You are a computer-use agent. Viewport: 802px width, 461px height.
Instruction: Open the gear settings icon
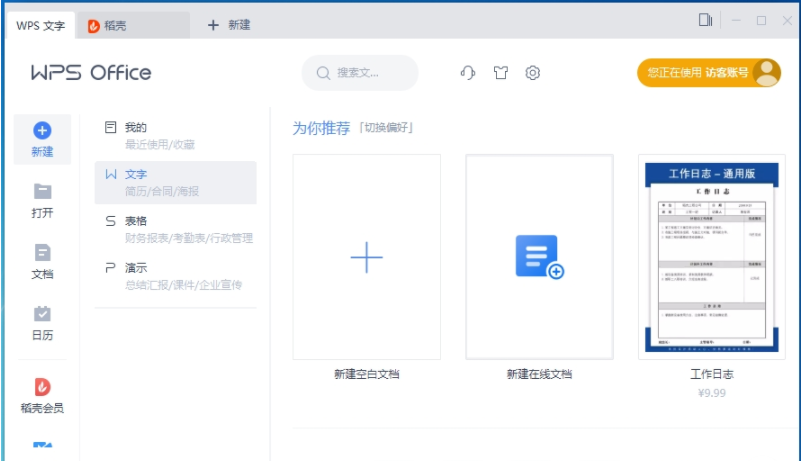(x=532, y=73)
